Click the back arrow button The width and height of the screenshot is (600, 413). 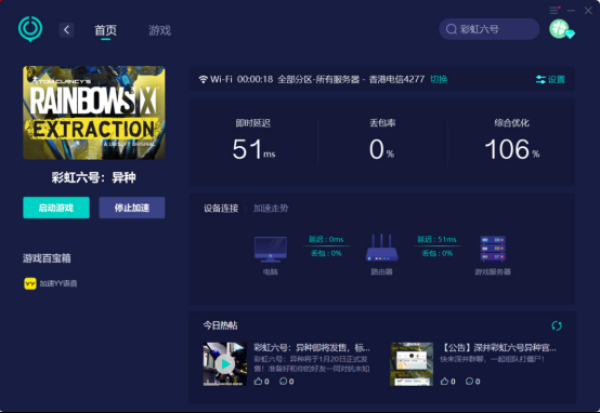67,30
